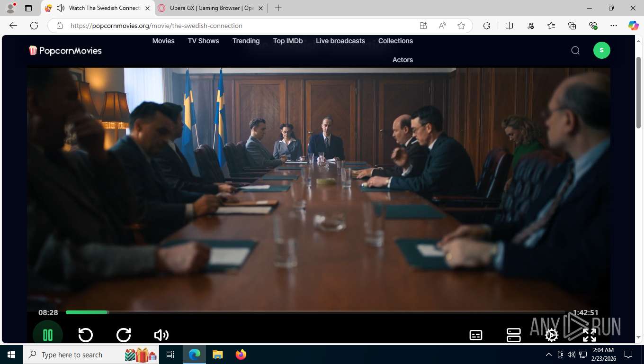Open the subtitles/captions icon in player
Image resolution: width=644 pixels, height=364 pixels.
(x=476, y=335)
